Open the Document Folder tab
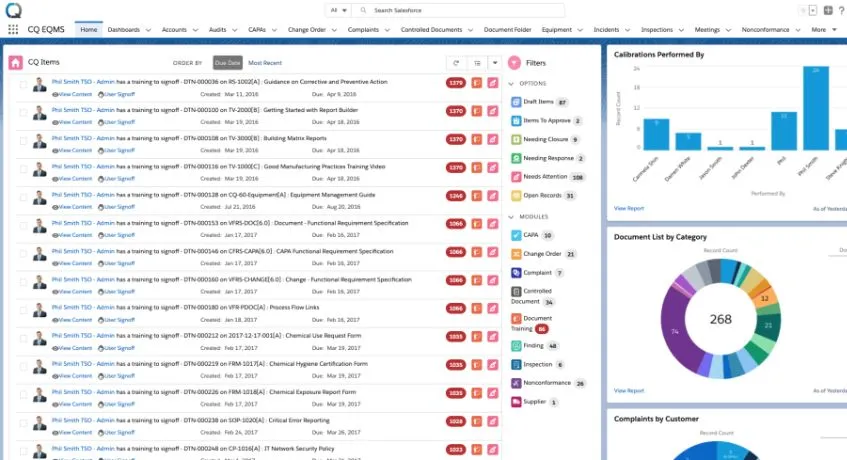847x460 pixels. pos(507,30)
